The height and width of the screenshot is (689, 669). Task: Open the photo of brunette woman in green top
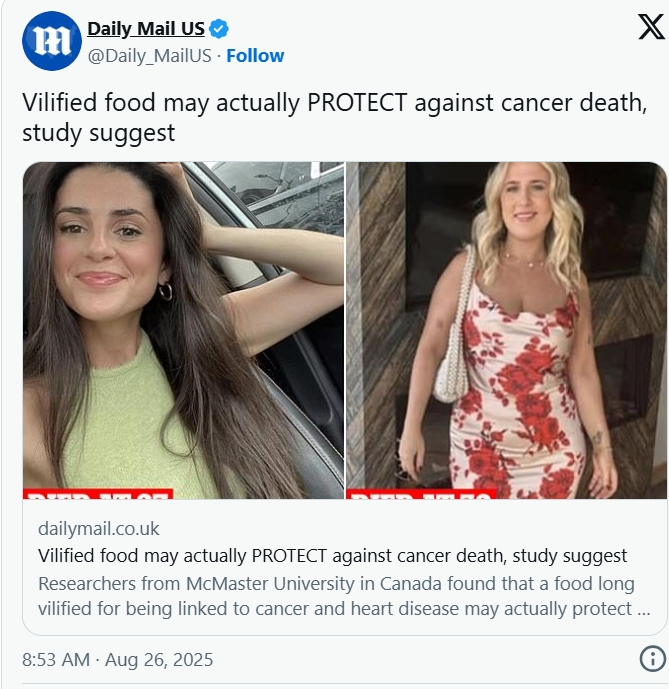pos(183,330)
